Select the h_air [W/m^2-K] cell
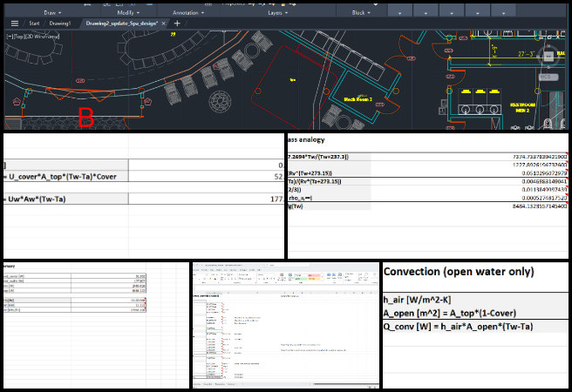572x392 pixels. point(475,300)
